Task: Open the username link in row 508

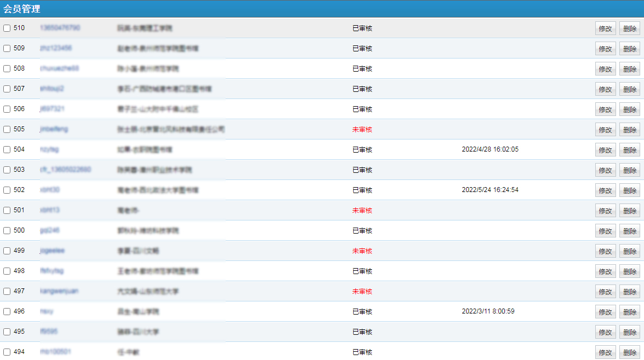Action: 59,68
